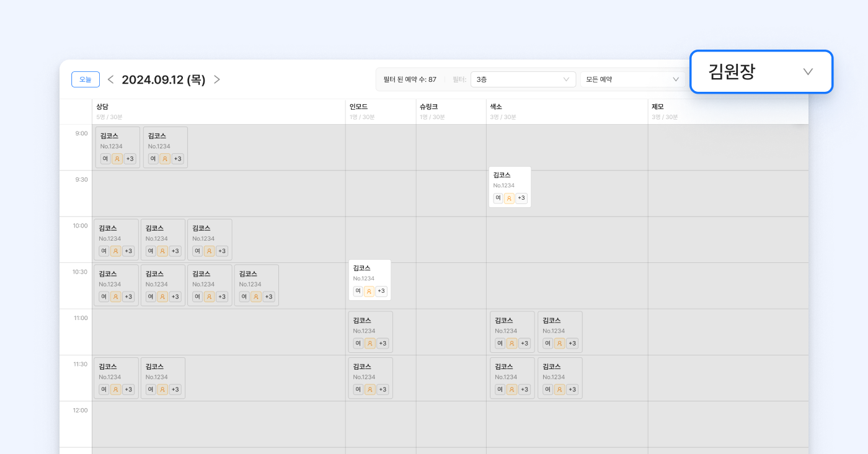Open the 모든 예약 reservation filter dropdown
This screenshot has height=454, width=868.
pyautogui.click(x=632, y=79)
